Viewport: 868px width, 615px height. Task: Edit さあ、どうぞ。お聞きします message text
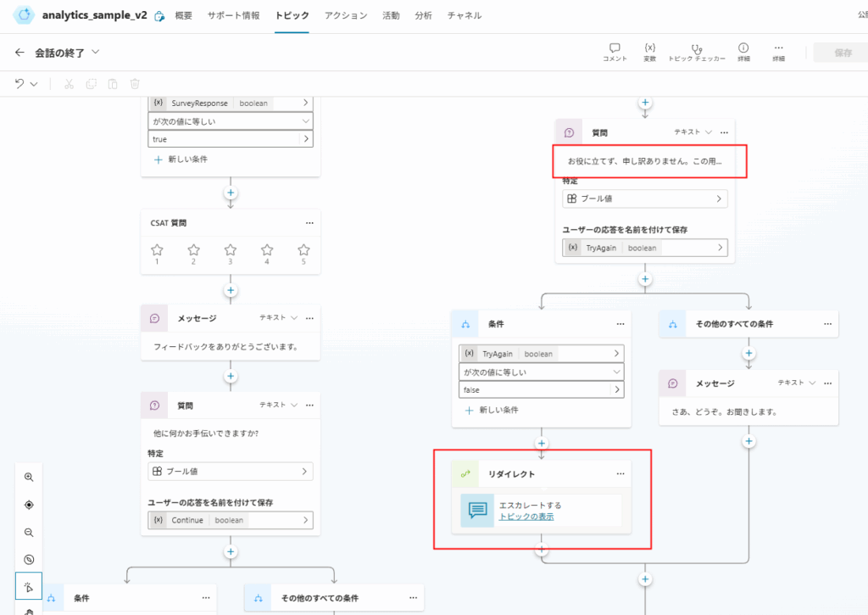coord(724,411)
